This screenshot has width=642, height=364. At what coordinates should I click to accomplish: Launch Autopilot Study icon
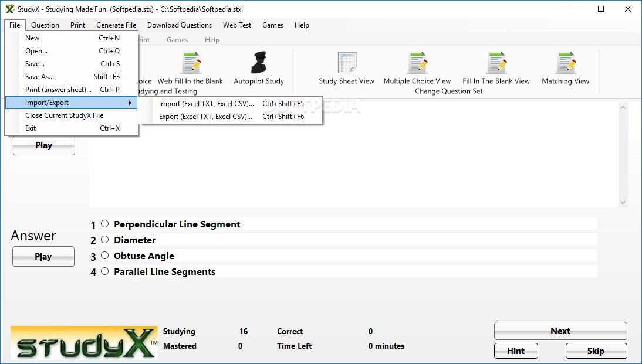tap(259, 63)
